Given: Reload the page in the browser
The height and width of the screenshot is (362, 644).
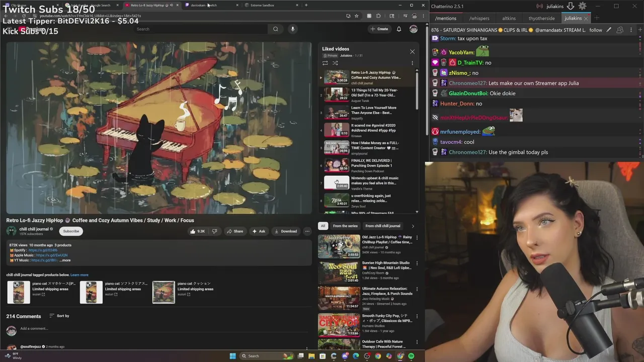Looking at the screenshot, I should 24,16.
